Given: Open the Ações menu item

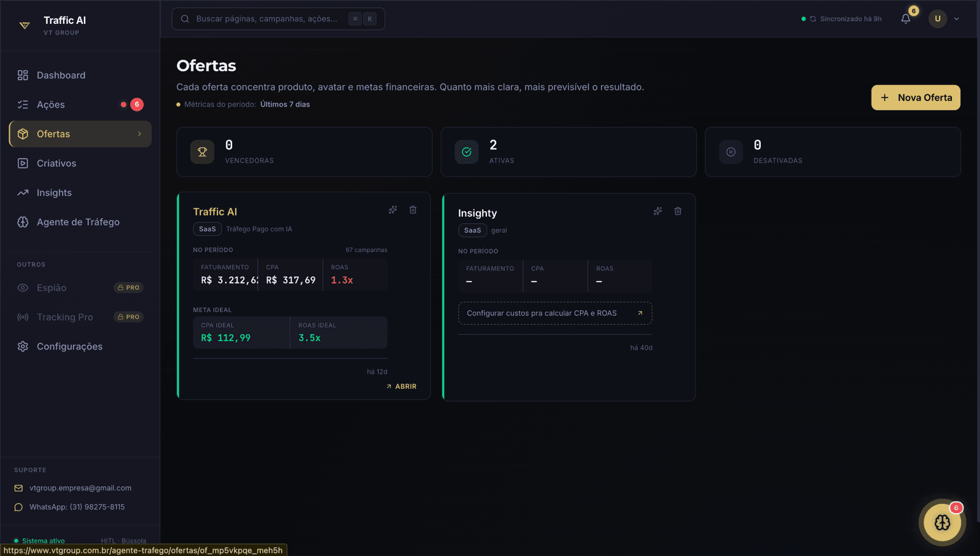Looking at the screenshot, I should [x=80, y=105].
